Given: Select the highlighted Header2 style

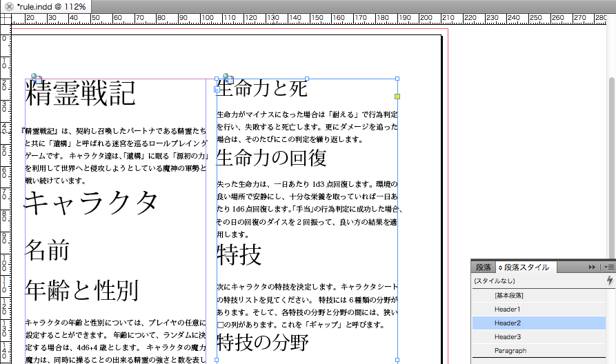Looking at the screenshot, I should point(539,323).
